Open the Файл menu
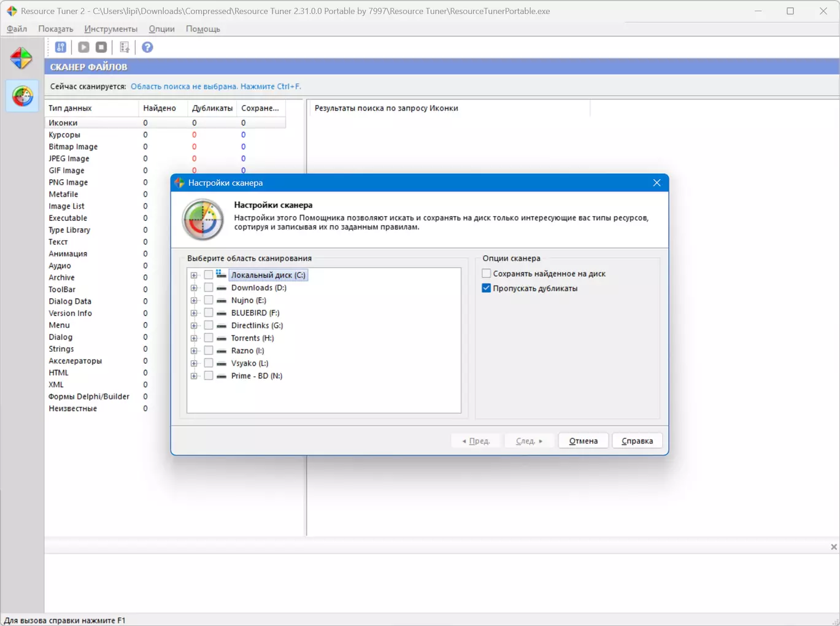The width and height of the screenshot is (840, 626). [x=17, y=29]
